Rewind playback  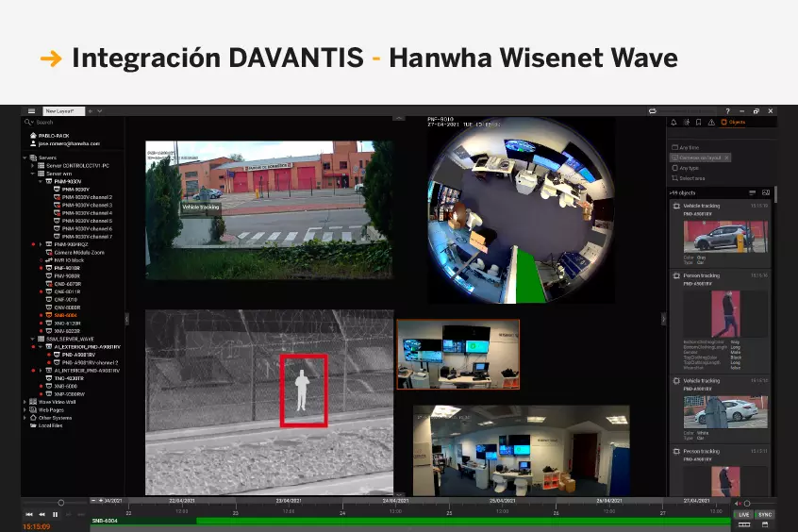(42, 515)
